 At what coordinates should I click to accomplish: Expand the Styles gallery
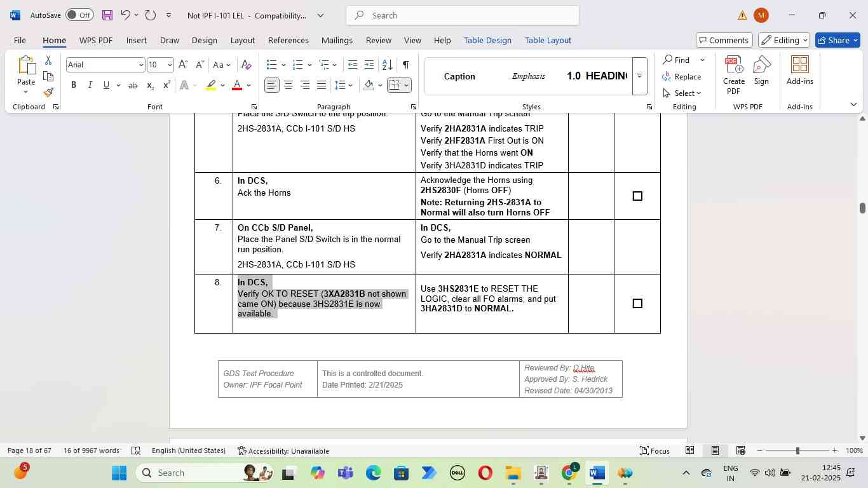tap(639, 76)
